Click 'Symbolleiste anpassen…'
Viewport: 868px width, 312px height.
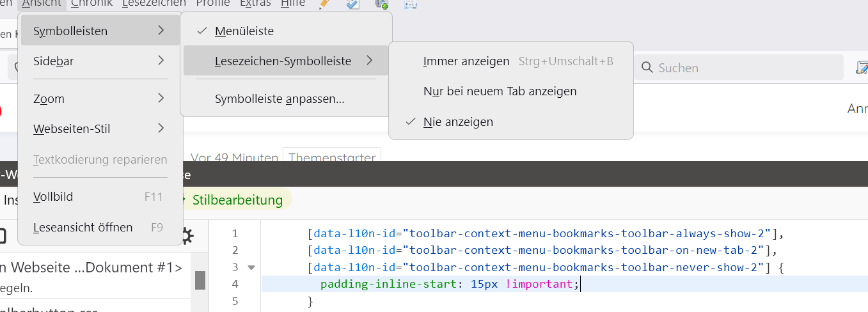(x=280, y=99)
